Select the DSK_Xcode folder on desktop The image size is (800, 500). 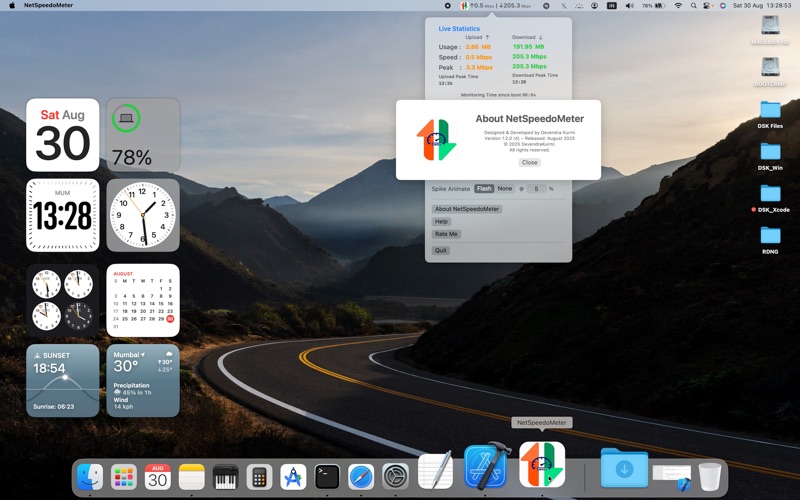770,198
